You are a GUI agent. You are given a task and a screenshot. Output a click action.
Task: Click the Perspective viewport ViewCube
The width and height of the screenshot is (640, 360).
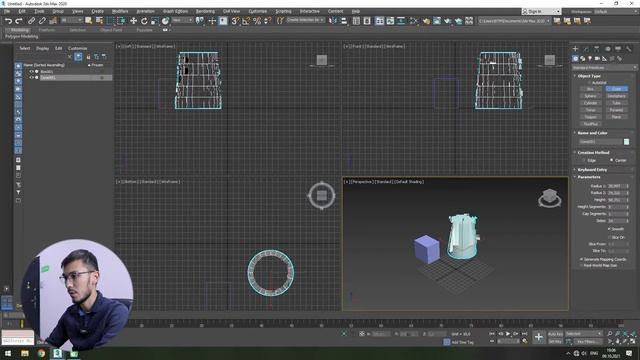(x=549, y=198)
